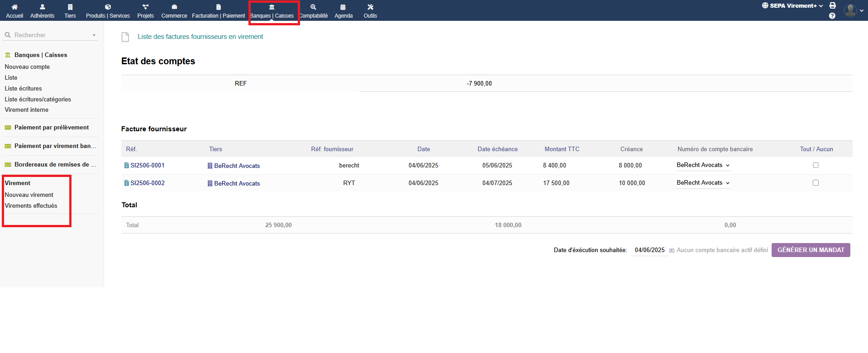The width and height of the screenshot is (868, 353).
Task: Open bank account dropdown for SI2506-0002
Action: [x=703, y=183]
